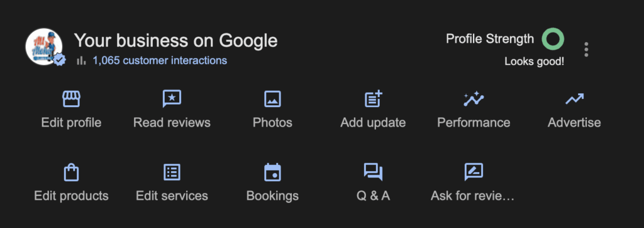This screenshot has width=644, height=228.
Task: Open the Performance sparkline icon
Action: 474,99
